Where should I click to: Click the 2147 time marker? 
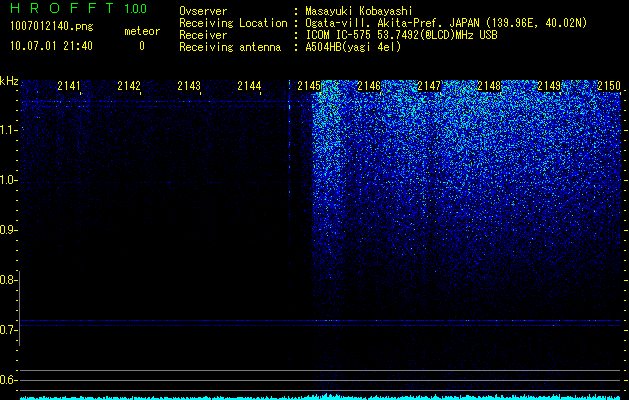tap(429, 86)
